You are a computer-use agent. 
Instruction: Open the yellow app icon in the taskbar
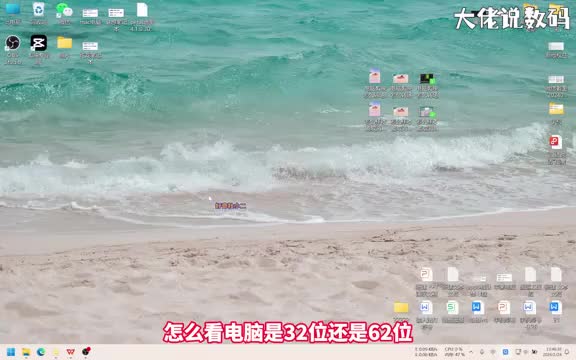pos(56,352)
